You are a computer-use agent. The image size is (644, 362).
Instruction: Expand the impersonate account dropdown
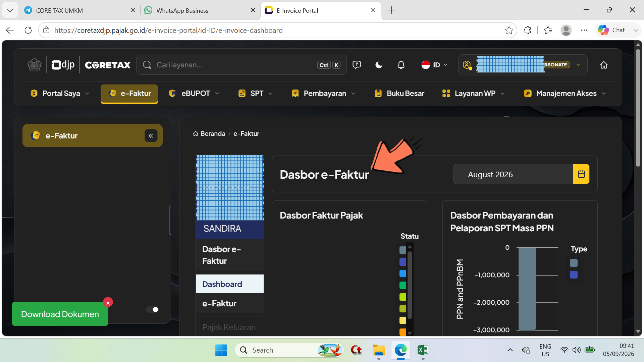(x=578, y=65)
